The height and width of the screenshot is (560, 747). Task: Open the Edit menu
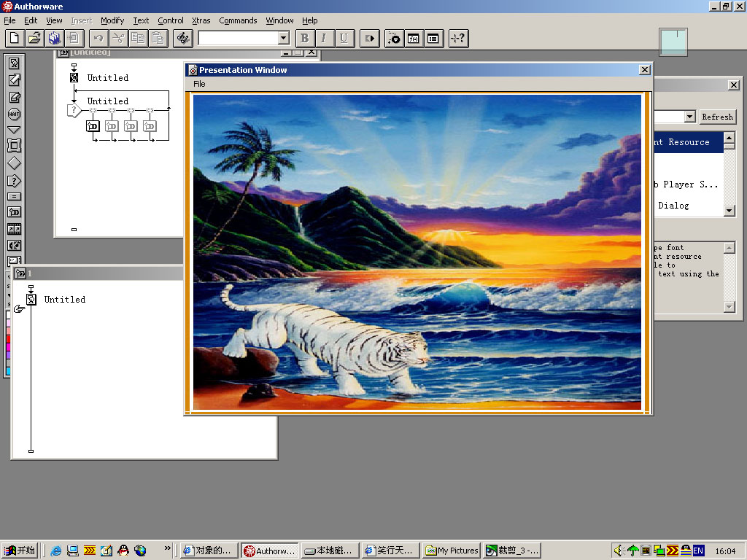coord(31,20)
